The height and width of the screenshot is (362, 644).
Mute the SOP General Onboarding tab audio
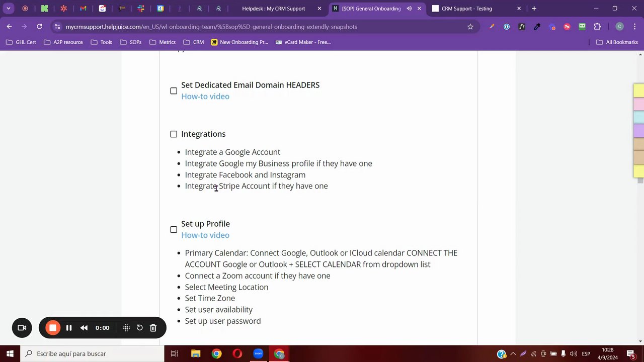(409, 9)
